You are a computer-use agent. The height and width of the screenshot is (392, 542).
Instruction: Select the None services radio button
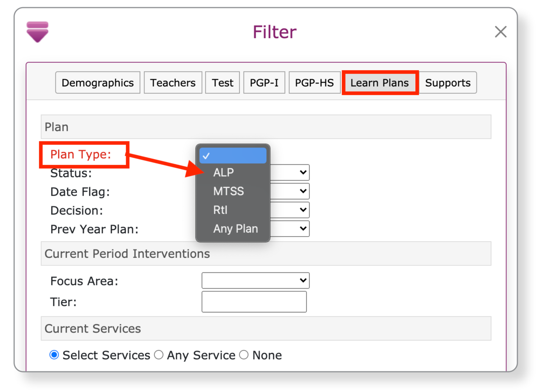[244, 355]
